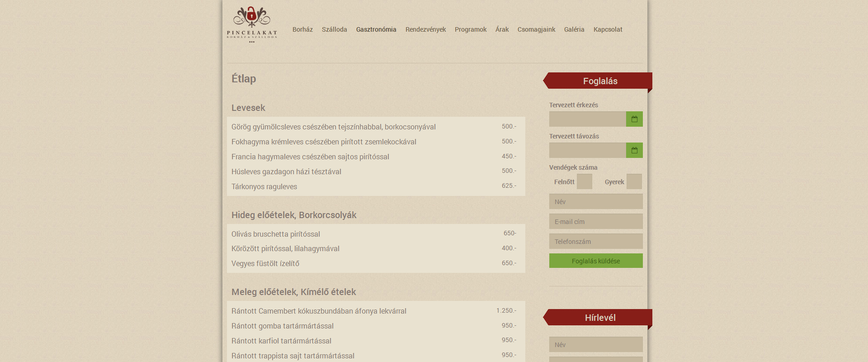This screenshot has width=868, height=362.
Task: Select the Gasztronómia menu item
Action: tap(376, 29)
